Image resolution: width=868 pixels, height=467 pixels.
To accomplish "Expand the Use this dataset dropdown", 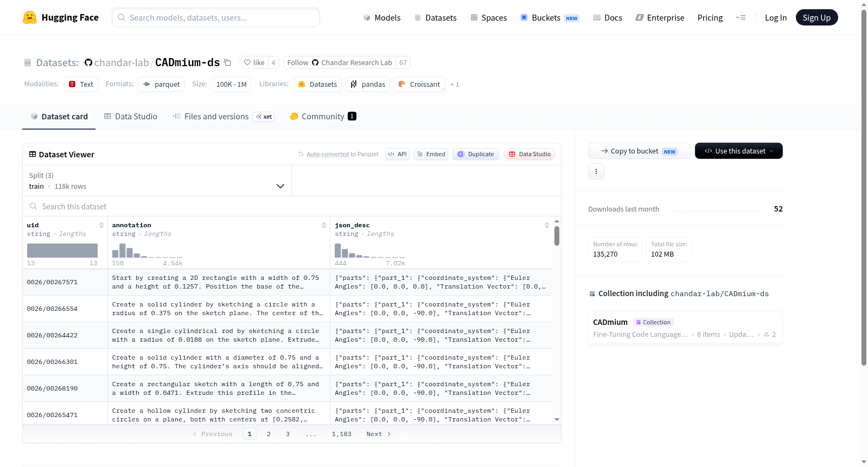I will [739, 151].
